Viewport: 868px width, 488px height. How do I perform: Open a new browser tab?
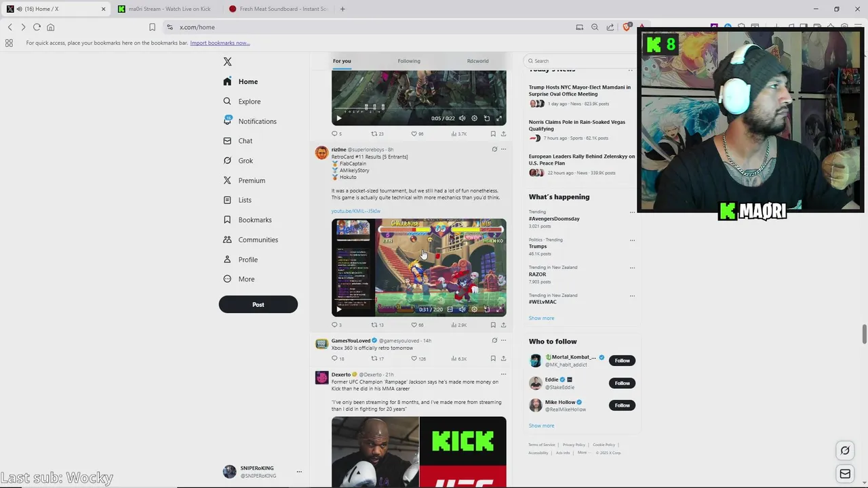[x=342, y=9]
